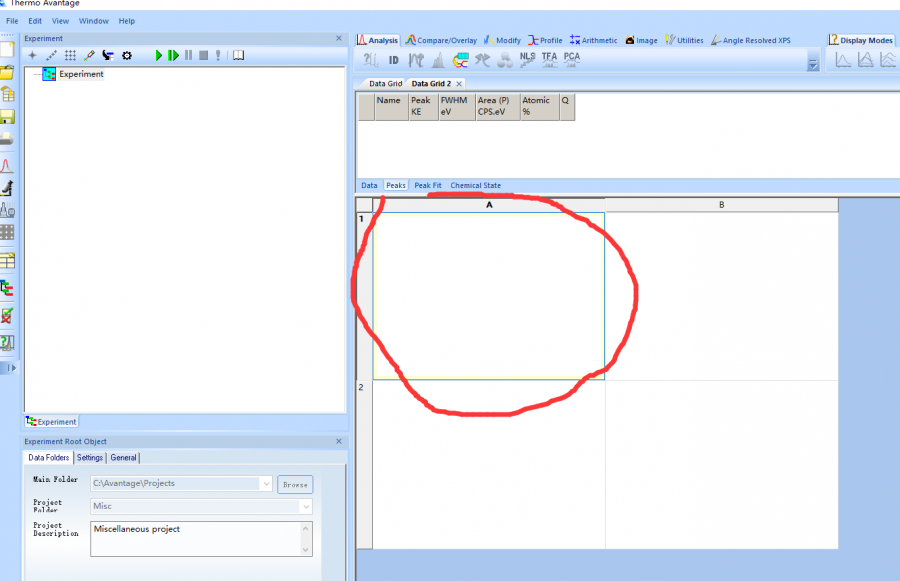The width and height of the screenshot is (900, 581).
Task: Click in the Project Description text field
Action: (x=200, y=538)
